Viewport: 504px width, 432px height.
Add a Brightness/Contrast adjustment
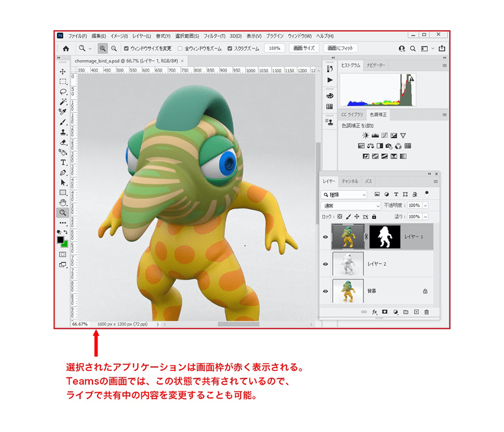366,136
